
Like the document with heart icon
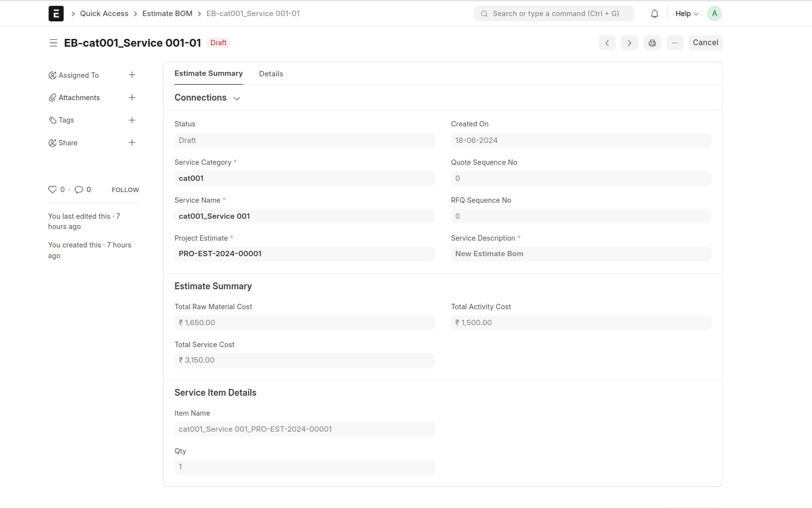52,190
